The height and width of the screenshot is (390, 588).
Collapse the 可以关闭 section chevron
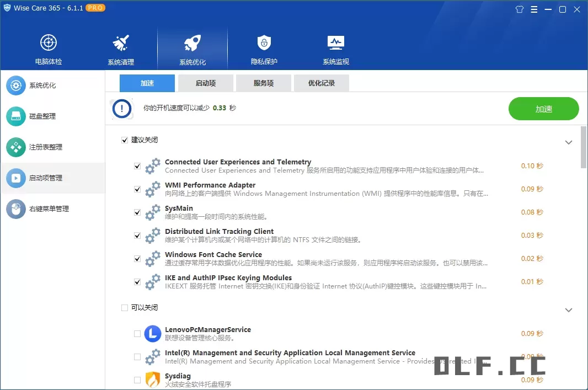pos(569,310)
